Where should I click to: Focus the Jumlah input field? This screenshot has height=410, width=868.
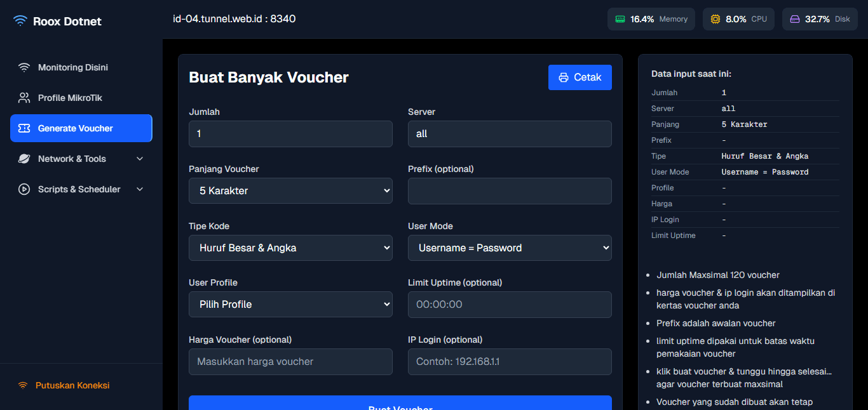click(x=290, y=134)
